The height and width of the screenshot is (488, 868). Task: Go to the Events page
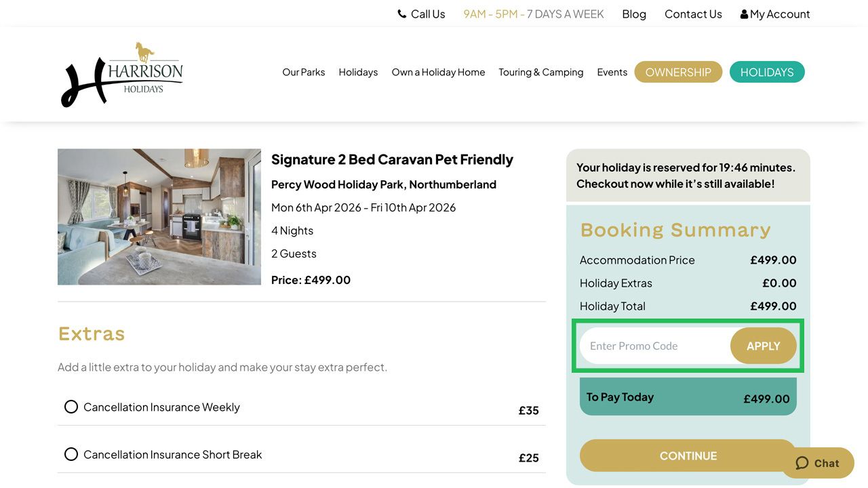(612, 72)
